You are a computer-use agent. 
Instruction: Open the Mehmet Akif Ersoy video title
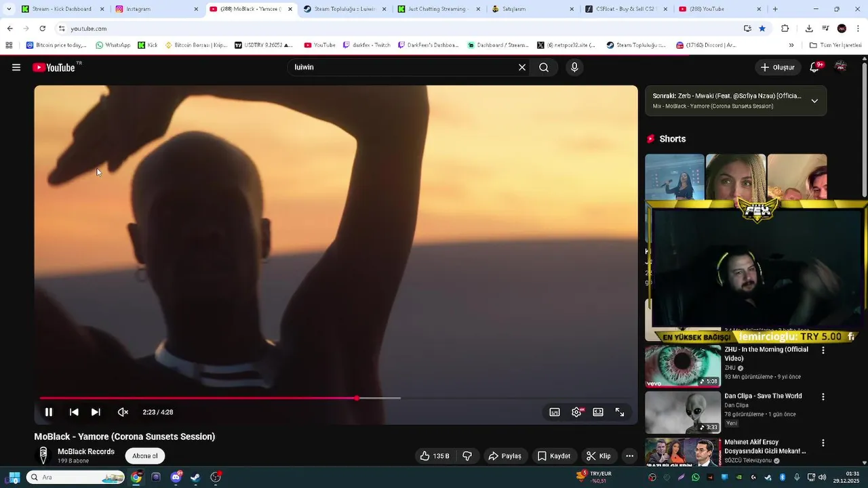tap(765, 447)
